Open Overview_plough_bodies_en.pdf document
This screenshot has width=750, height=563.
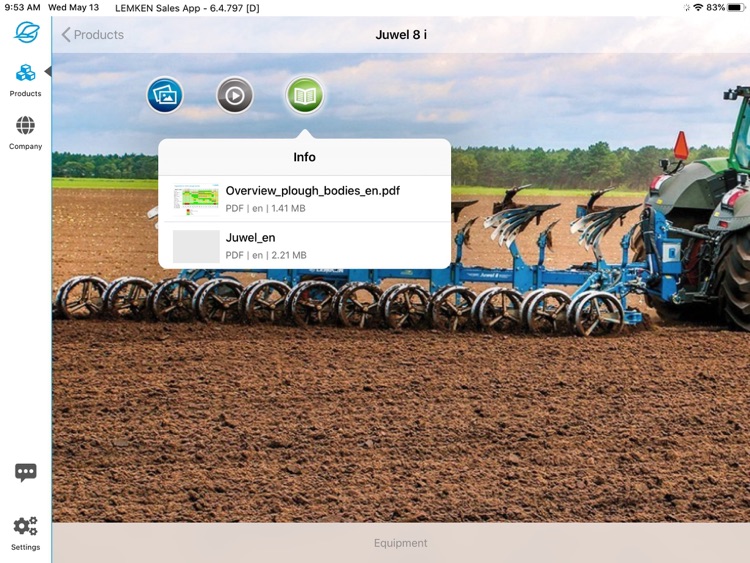[304, 199]
